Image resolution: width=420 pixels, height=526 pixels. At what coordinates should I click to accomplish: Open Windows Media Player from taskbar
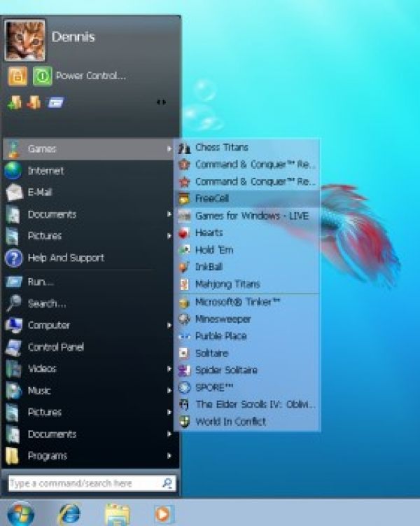coord(164,513)
